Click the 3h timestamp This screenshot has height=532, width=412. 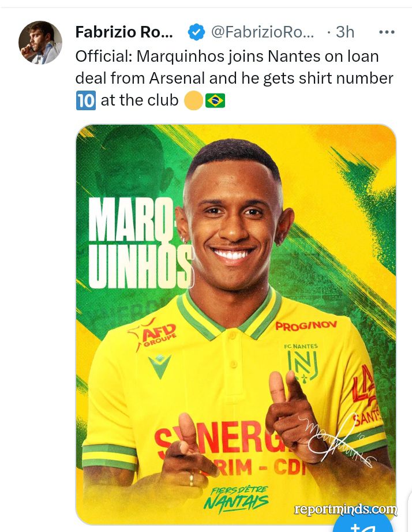pyautogui.click(x=345, y=32)
